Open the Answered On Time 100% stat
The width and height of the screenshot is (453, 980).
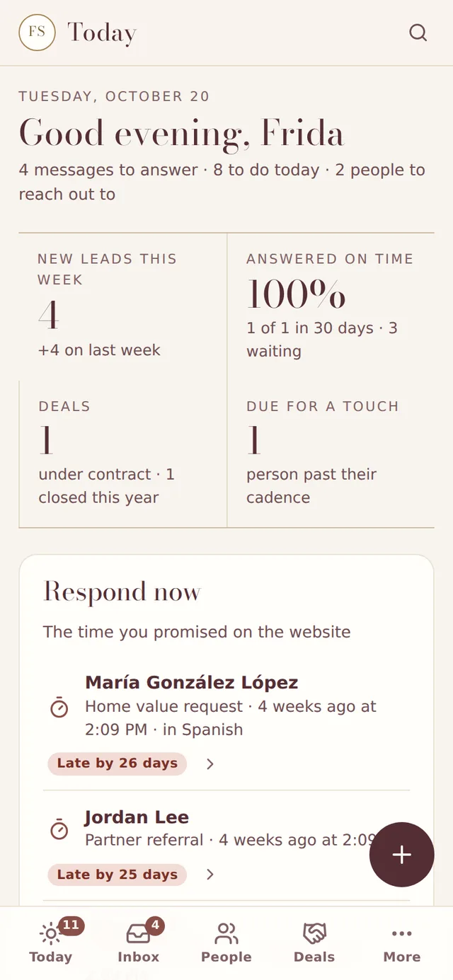tap(331, 306)
